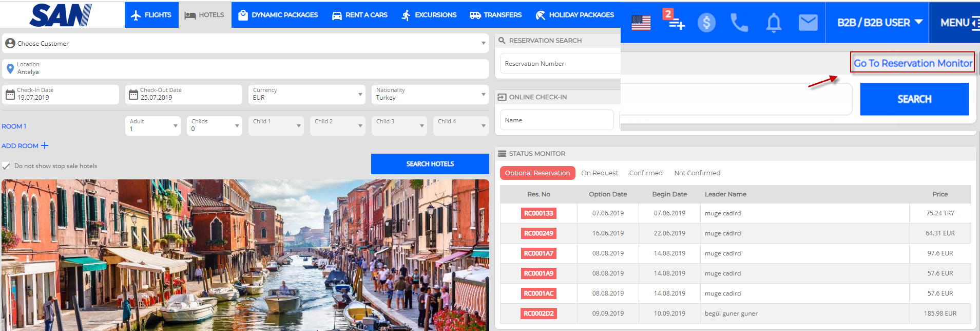The height and width of the screenshot is (331, 980).
Task: Click the Check-In Date calendar icon
Action: pyautogui.click(x=10, y=95)
